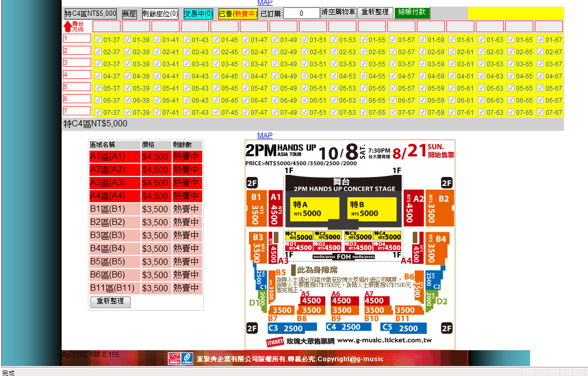Select B2區(B2) row in area table
This screenshot has width=588, height=376.
pyautogui.click(x=145, y=222)
